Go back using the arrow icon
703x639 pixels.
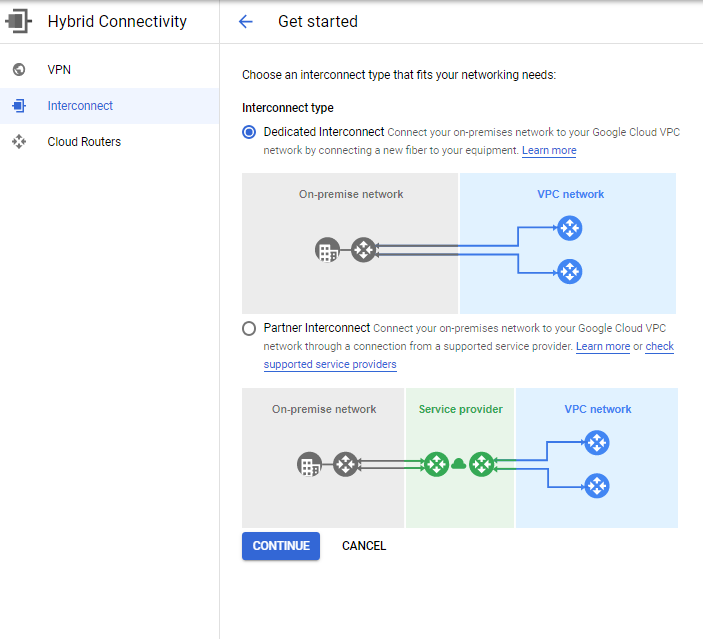point(246,22)
